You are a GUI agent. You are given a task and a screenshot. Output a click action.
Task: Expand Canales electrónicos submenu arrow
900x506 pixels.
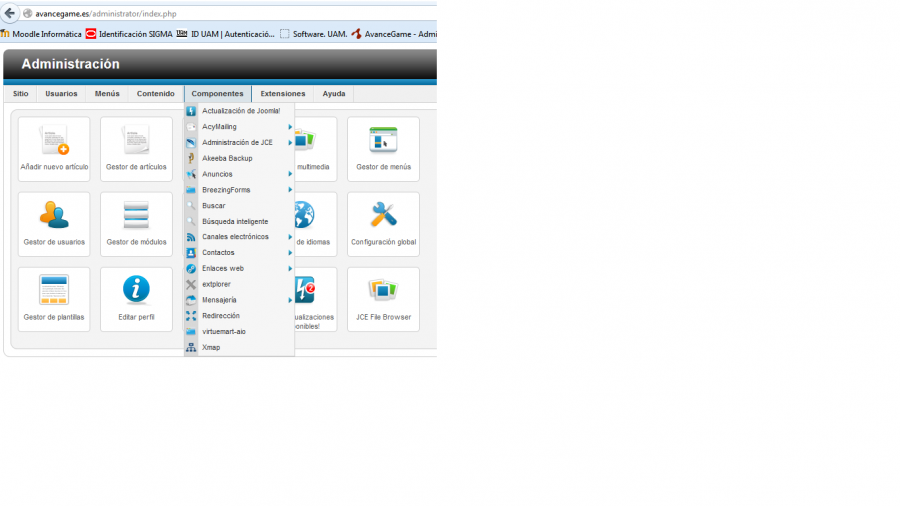[290, 237]
